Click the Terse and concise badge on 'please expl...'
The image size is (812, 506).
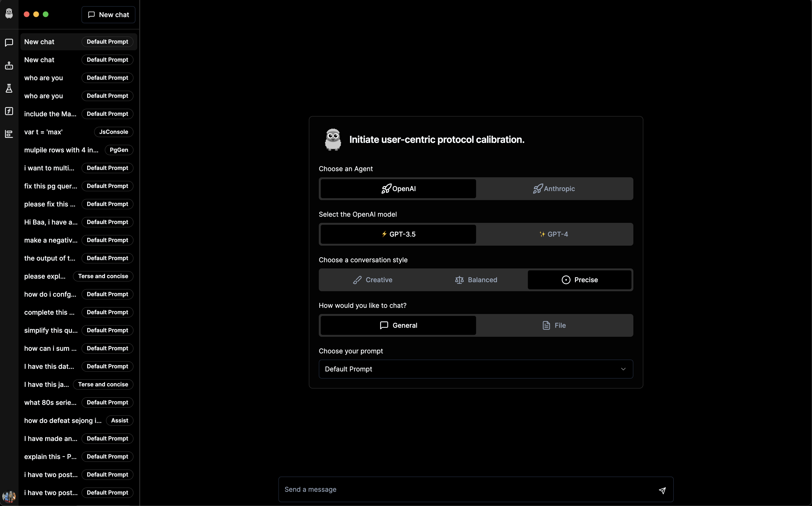(103, 276)
